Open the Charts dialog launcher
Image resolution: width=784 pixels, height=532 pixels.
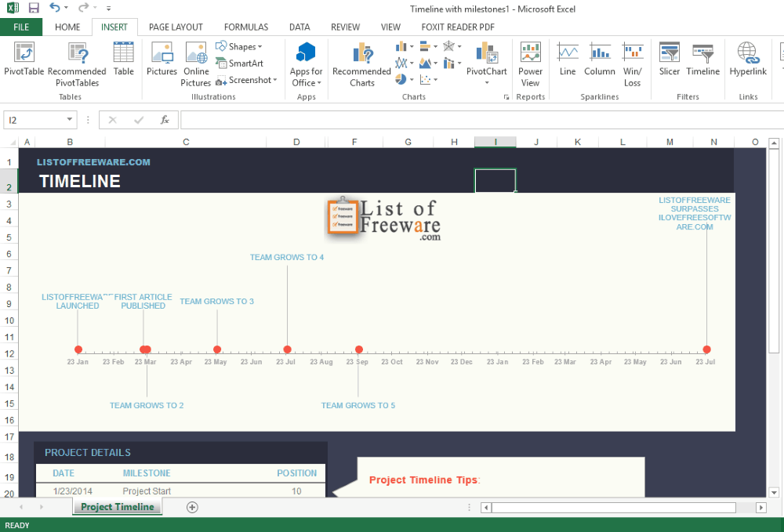tap(506, 97)
